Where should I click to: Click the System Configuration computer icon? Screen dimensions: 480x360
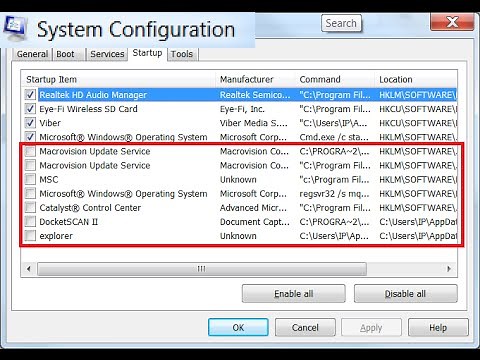[x=15, y=27]
